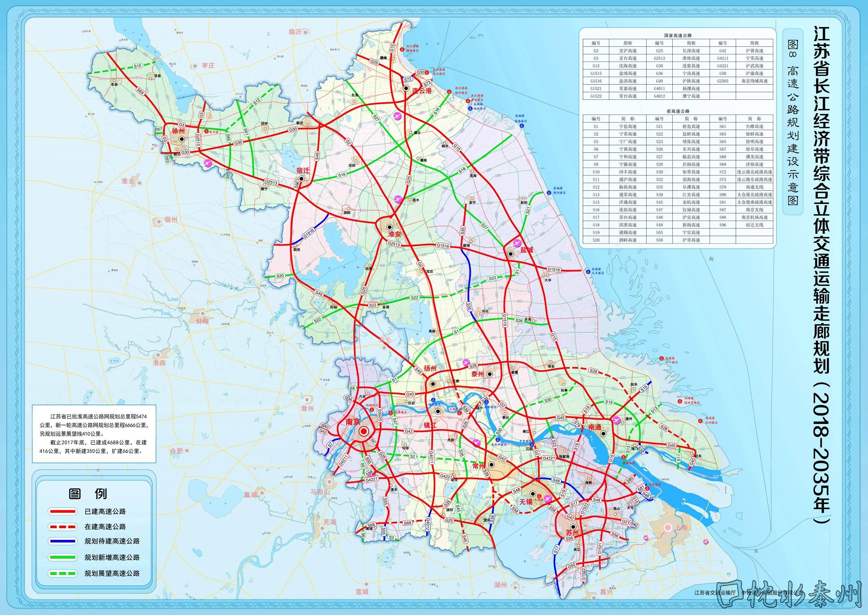Viewport: 868px width, 615px height.
Task: Click the 沈海高速 cell in the national table
Action: (x=627, y=66)
